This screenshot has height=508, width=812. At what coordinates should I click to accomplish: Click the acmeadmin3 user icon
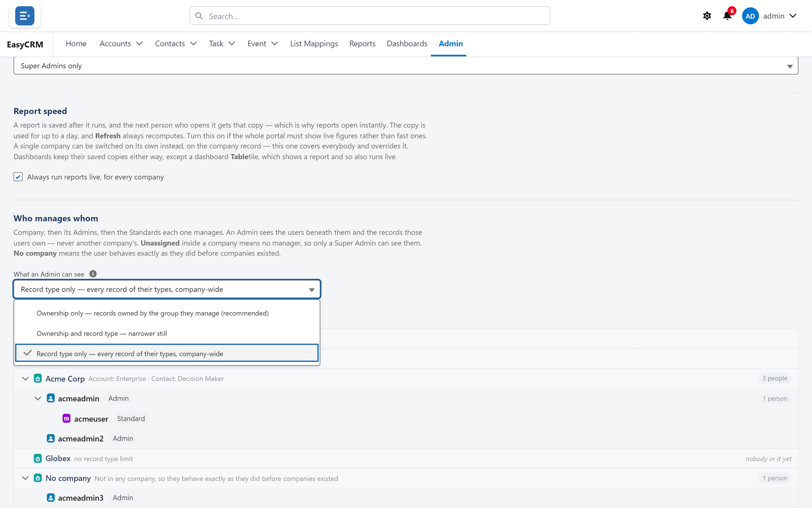(51, 498)
